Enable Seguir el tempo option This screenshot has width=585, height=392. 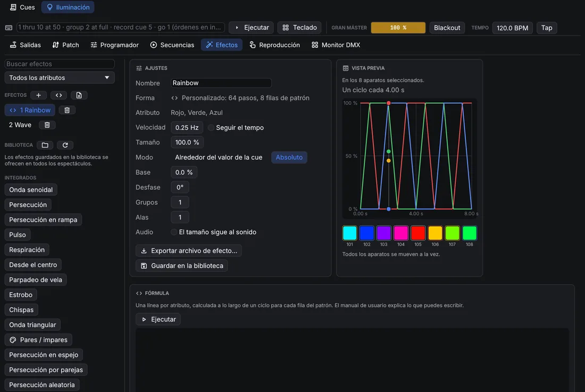click(211, 128)
